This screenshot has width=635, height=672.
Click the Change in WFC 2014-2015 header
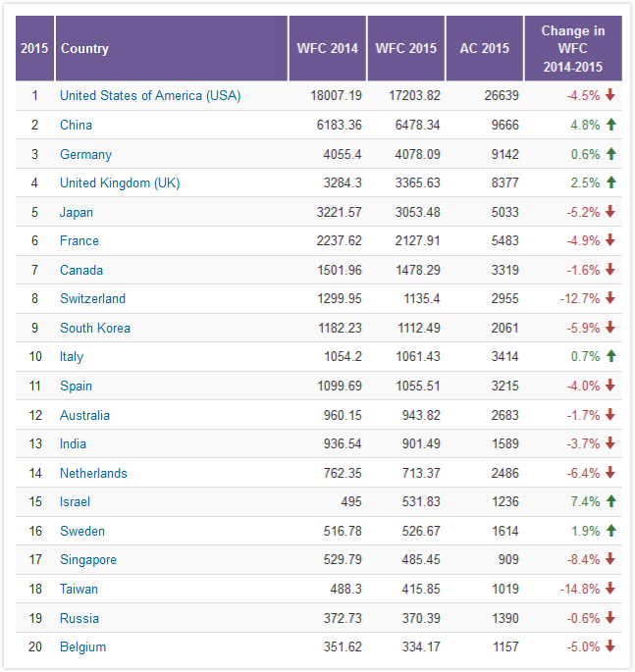[572, 48]
